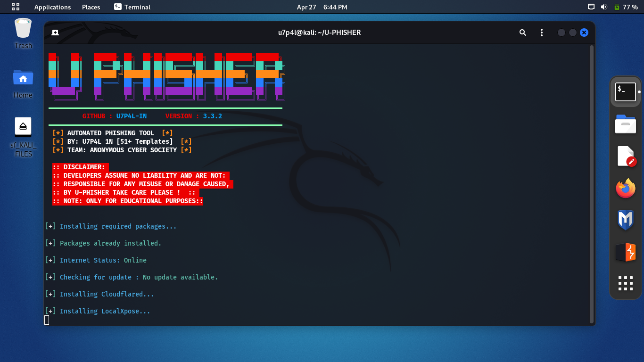The height and width of the screenshot is (362, 644).
Task: Click the volume speaker tray icon
Action: (x=604, y=7)
